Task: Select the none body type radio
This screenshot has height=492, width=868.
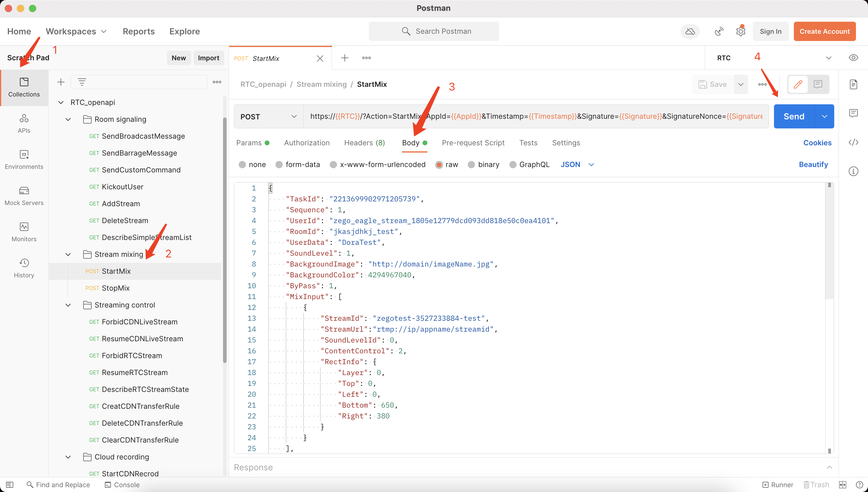Action: tap(242, 165)
